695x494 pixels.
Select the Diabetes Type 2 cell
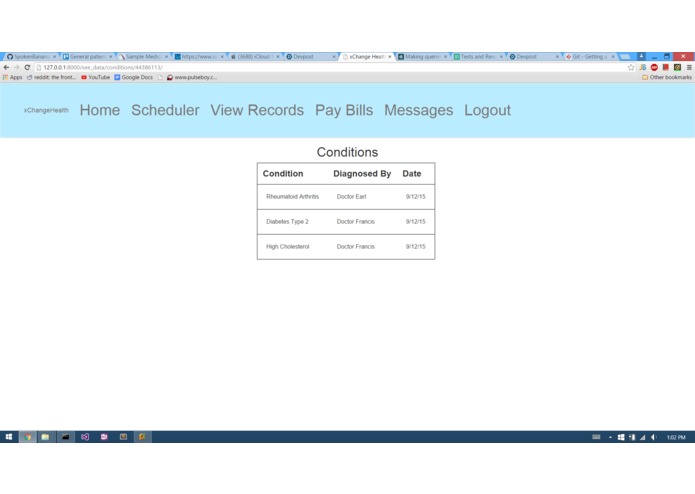pos(287,222)
